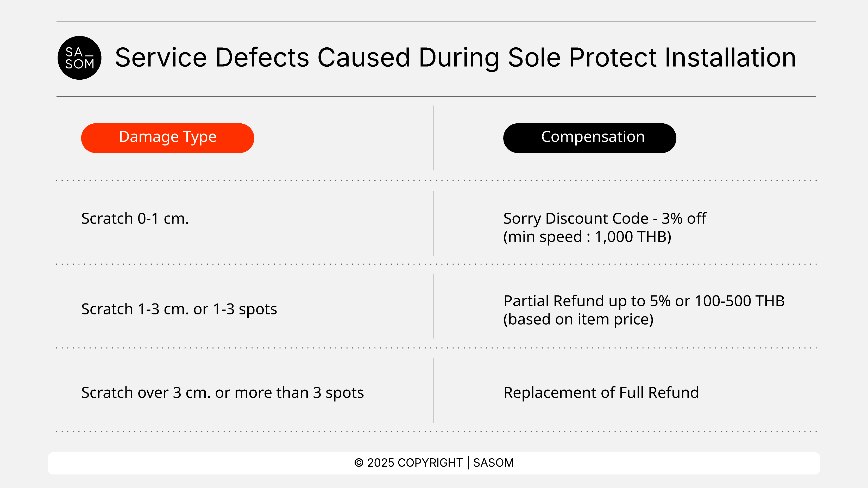Click the "Scratch 0-1 cm." row label
This screenshot has height=488, width=868.
135,219
